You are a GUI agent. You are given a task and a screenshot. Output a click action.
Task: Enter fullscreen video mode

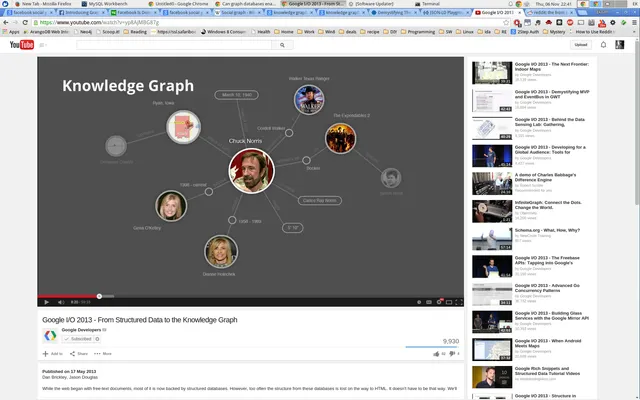tap(459, 302)
